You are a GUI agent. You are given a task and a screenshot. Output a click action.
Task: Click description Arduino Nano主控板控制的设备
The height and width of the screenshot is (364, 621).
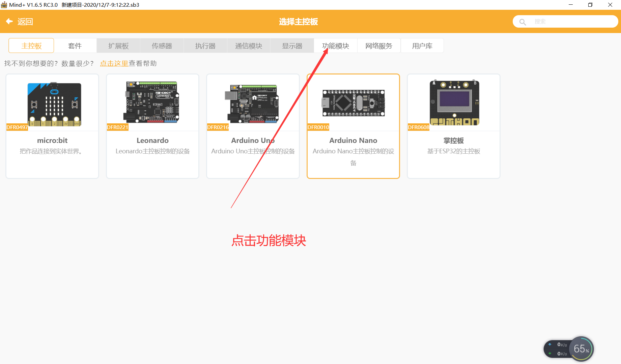click(353, 157)
